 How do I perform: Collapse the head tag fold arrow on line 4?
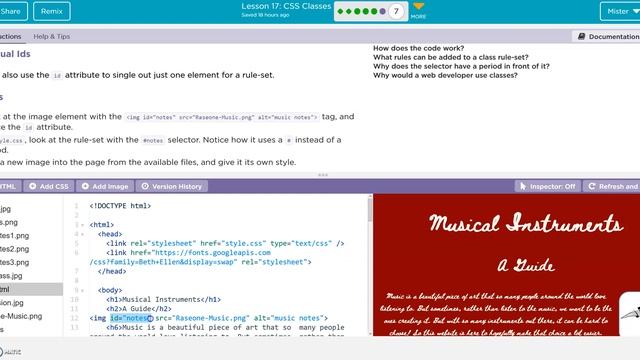pos(82,234)
